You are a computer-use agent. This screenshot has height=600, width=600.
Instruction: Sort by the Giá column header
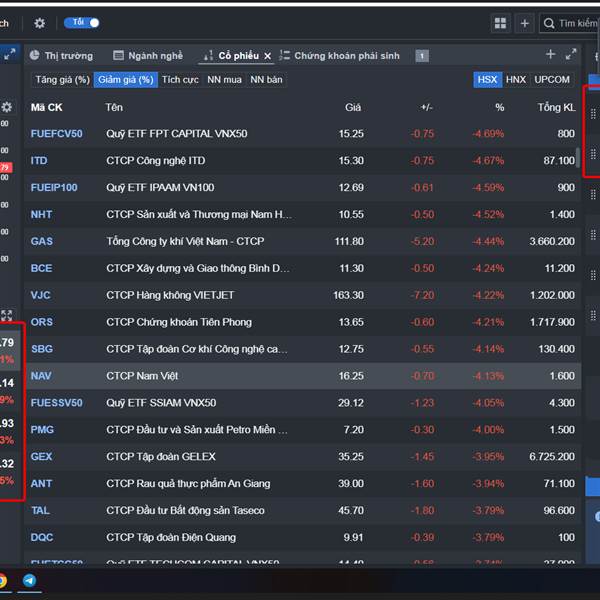pos(353,108)
